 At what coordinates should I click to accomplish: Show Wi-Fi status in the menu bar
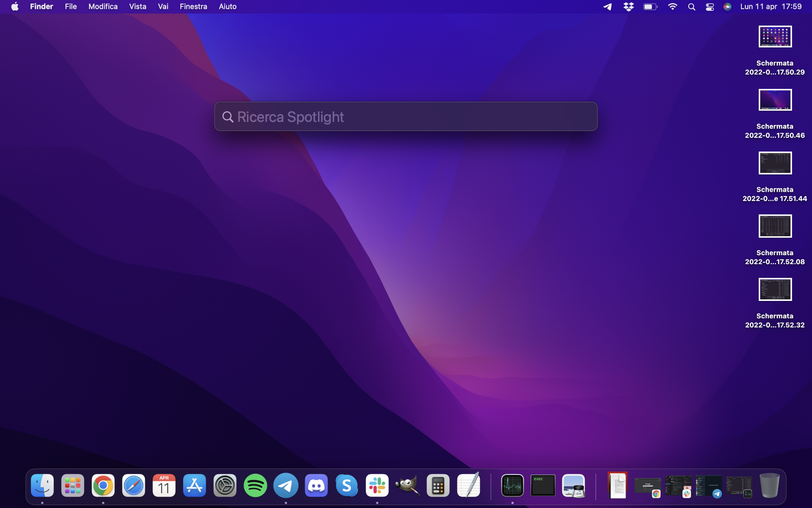pos(672,6)
